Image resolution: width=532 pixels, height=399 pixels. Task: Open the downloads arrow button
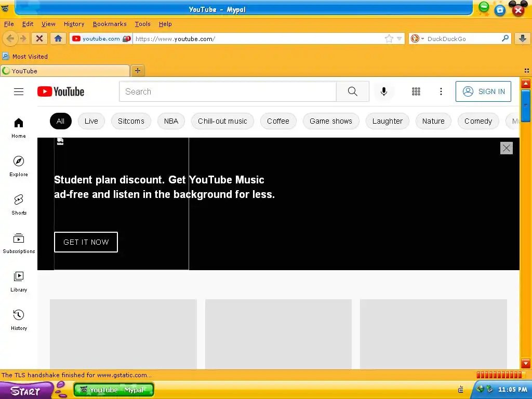coord(523,38)
